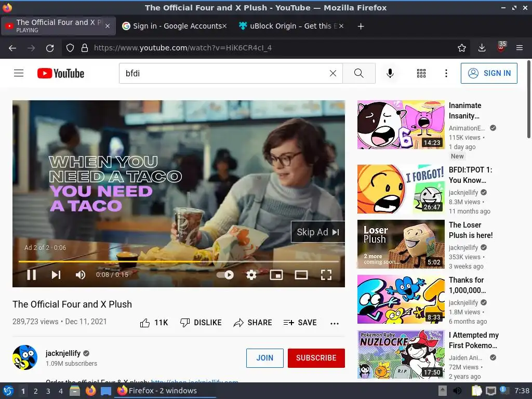View site security padlock icon
The height and width of the screenshot is (399, 532).
pos(85,48)
